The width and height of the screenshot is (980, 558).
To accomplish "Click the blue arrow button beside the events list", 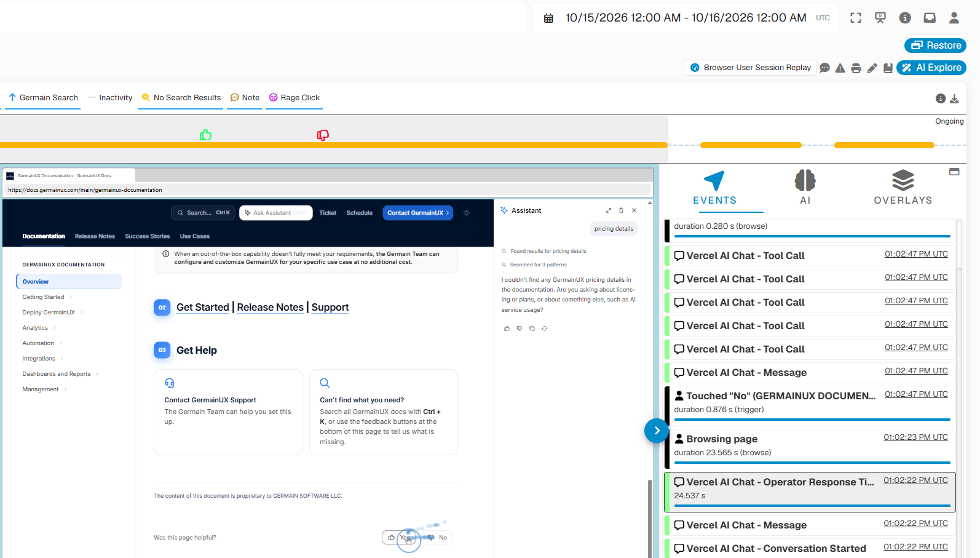I will [x=657, y=431].
